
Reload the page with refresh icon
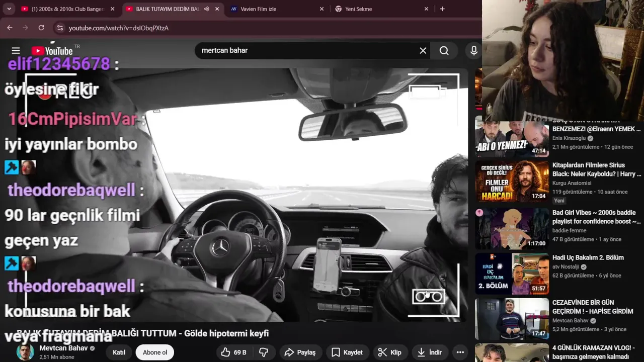coord(41,28)
